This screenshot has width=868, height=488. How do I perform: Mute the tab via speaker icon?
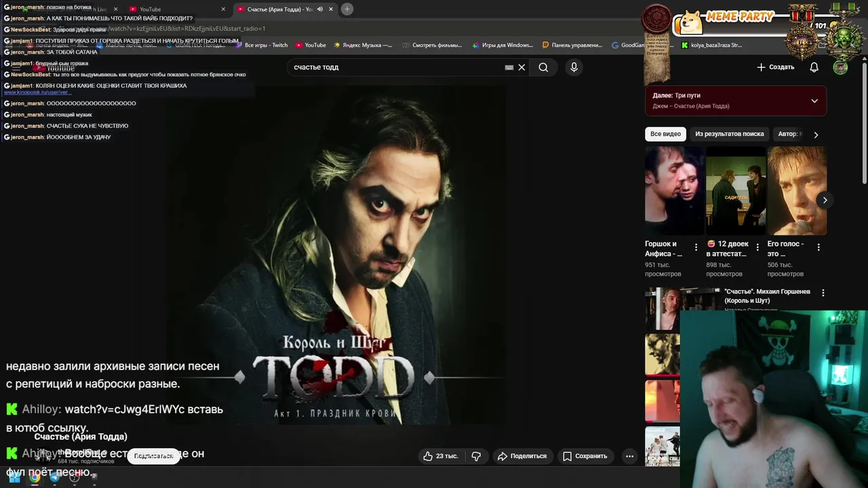320,9
